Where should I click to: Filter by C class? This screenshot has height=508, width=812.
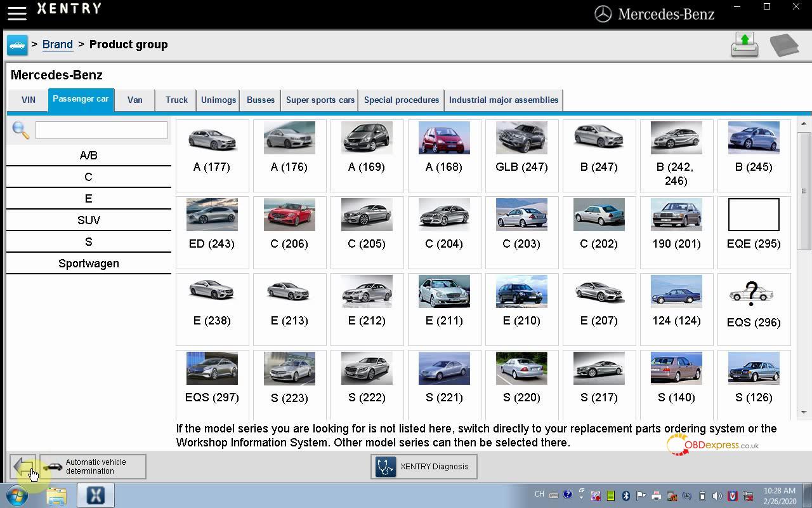tap(89, 177)
